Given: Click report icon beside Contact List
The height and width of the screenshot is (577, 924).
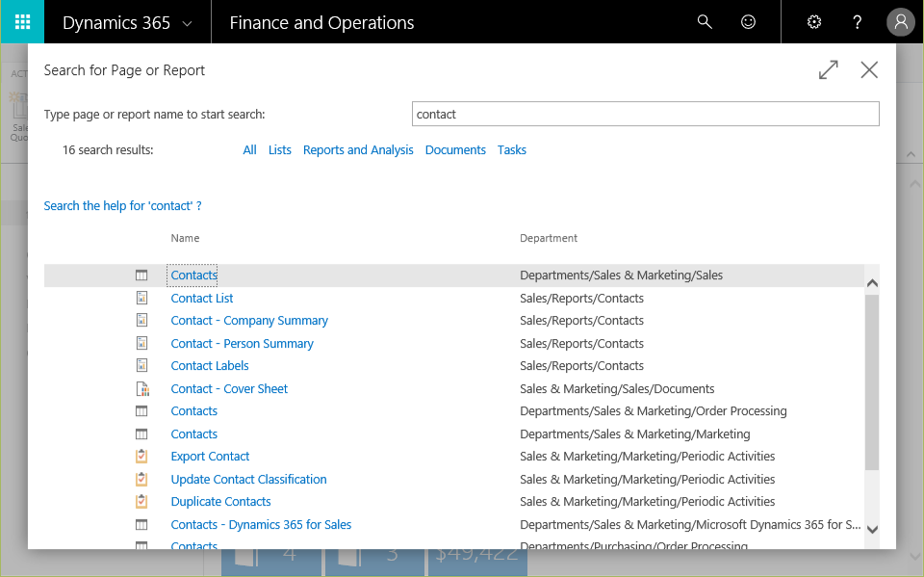Looking at the screenshot, I should point(141,298).
